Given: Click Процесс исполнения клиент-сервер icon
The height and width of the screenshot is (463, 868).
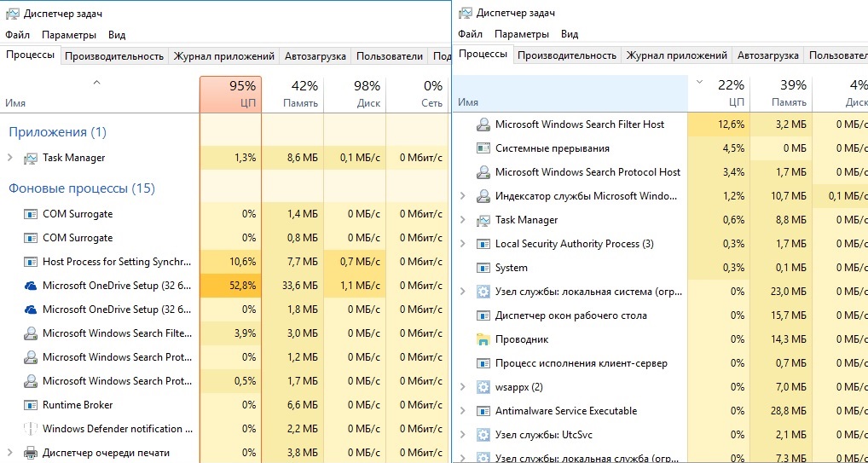Looking at the screenshot, I should click(483, 363).
